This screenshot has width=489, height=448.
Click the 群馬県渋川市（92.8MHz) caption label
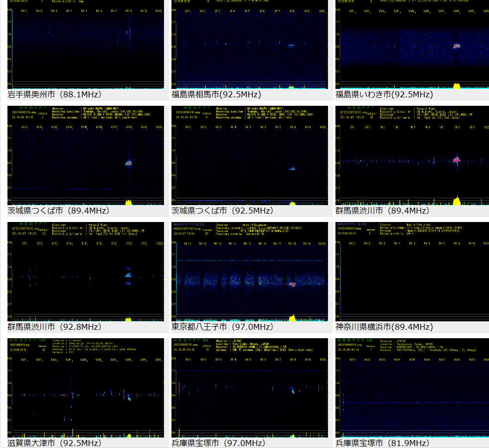pyautogui.click(x=55, y=327)
